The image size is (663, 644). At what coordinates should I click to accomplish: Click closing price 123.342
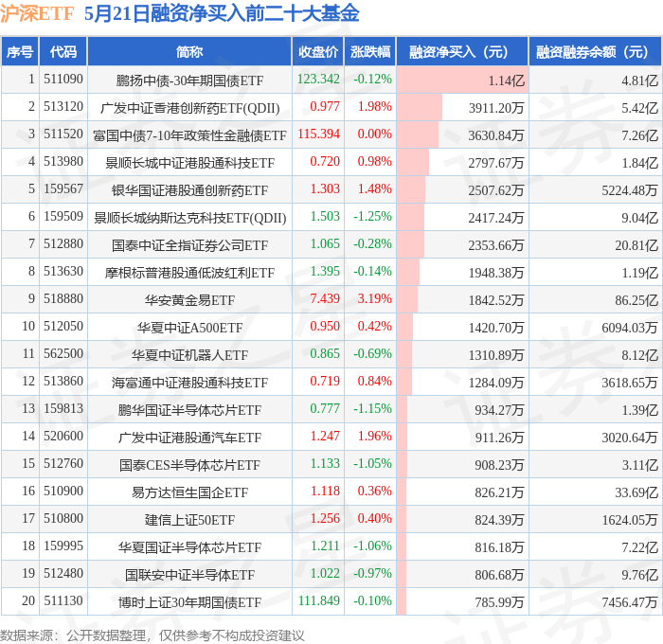pyautogui.click(x=318, y=79)
